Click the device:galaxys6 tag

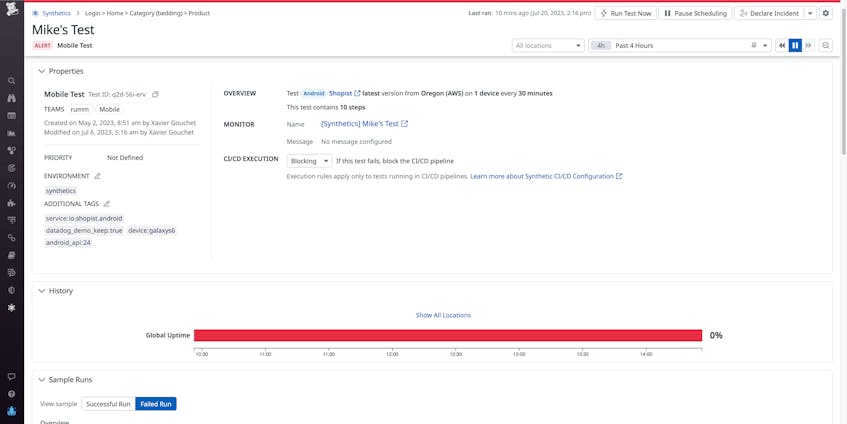pos(152,231)
